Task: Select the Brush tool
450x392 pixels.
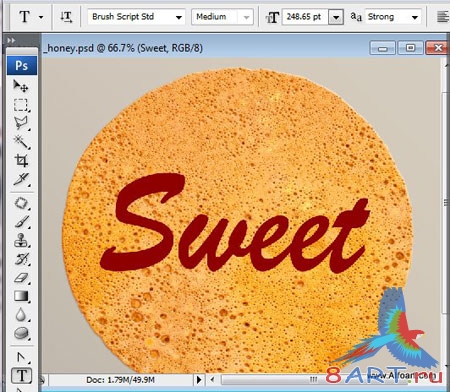Action: click(22, 222)
